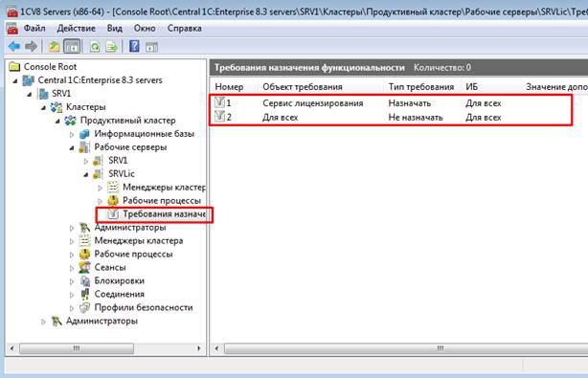Sort by the Тип требования column header
This screenshot has width=588, height=378.
[422, 87]
